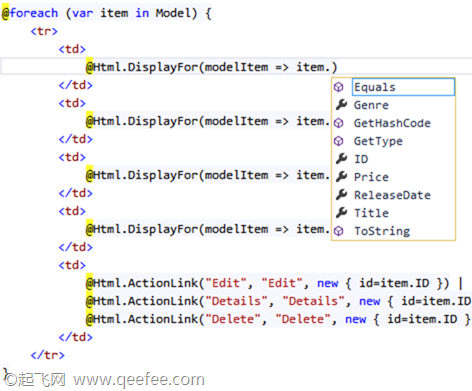Click the ReleaseDate property wrench icon
Screen dimensions: 472x391
click(x=341, y=195)
